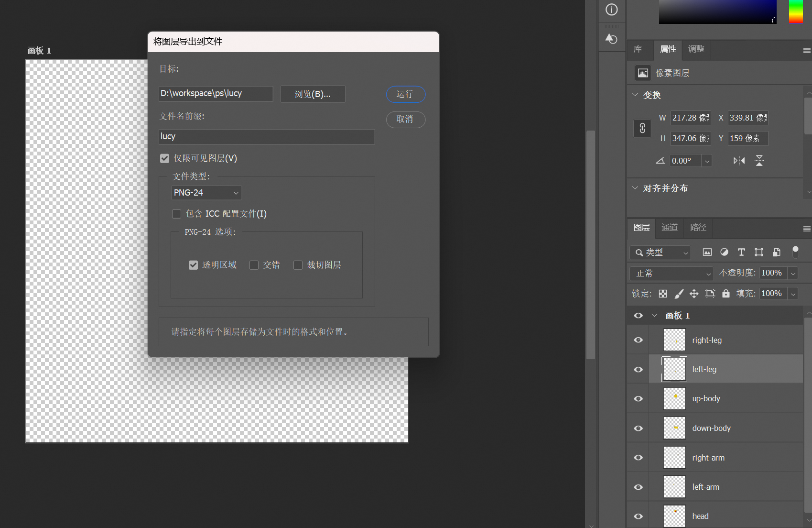Flip vertically in Transform section
This screenshot has width=812, height=528.
pos(759,161)
